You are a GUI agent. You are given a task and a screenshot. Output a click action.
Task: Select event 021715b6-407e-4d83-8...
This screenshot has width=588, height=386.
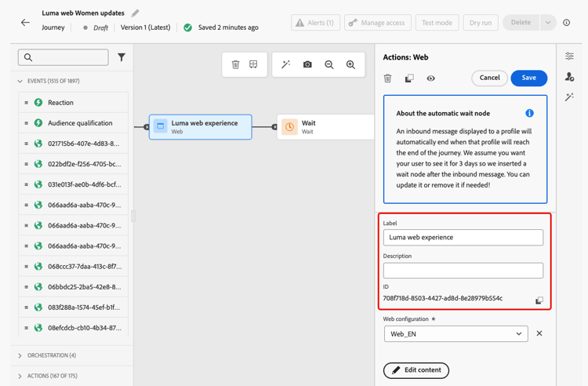(74, 144)
